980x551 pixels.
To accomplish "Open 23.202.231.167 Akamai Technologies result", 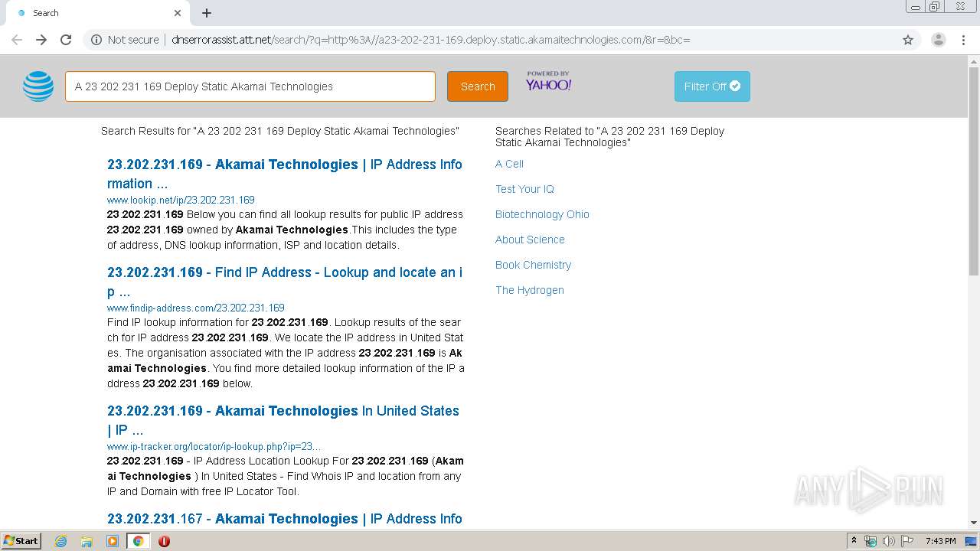I will pos(285,519).
